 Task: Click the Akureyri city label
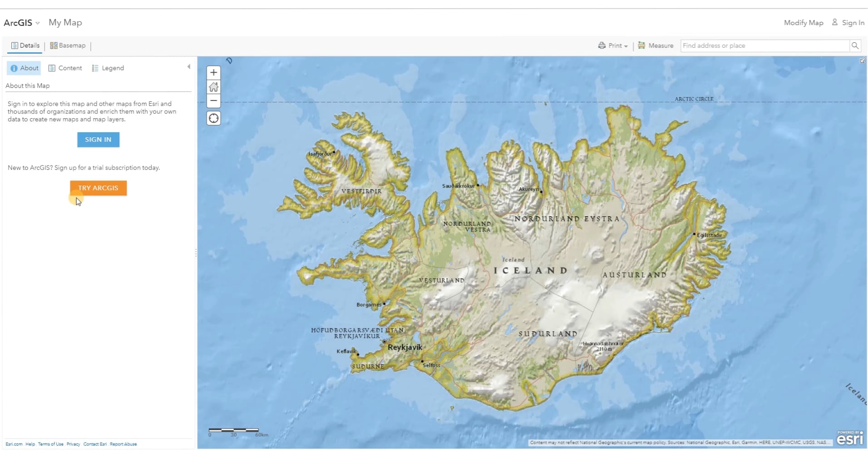529,189
